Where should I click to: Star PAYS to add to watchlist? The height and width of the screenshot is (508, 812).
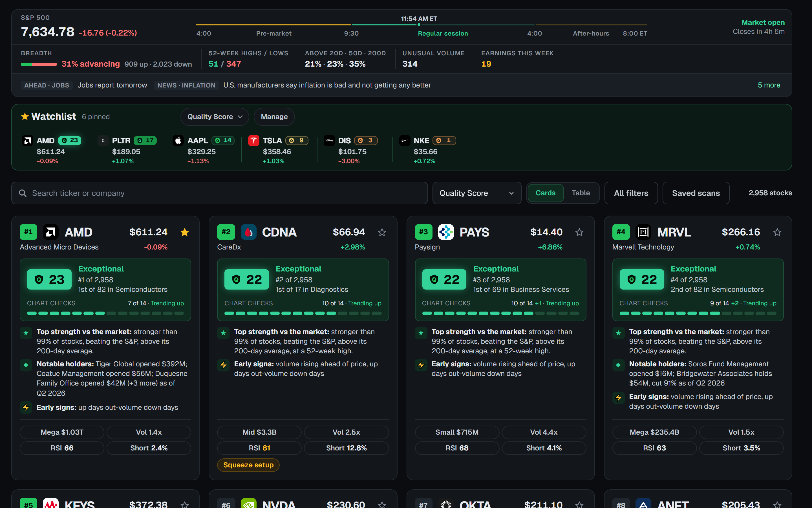point(579,232)
